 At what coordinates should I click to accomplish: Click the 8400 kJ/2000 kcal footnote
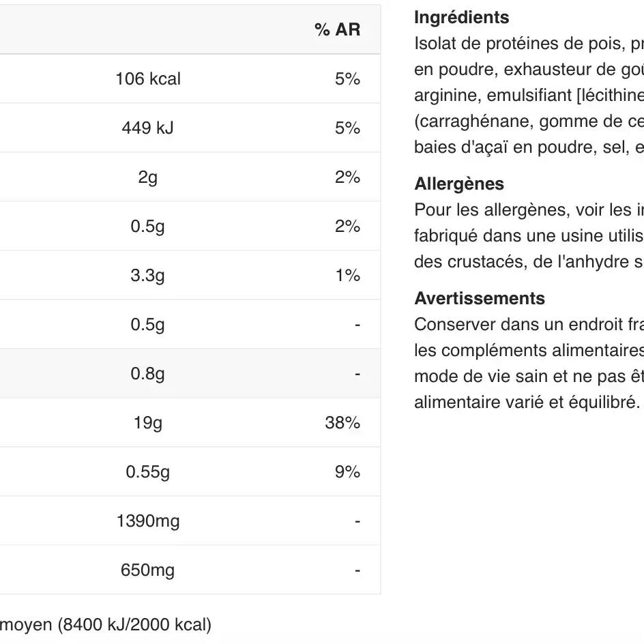pyautogui.click(x=135, y=624)
